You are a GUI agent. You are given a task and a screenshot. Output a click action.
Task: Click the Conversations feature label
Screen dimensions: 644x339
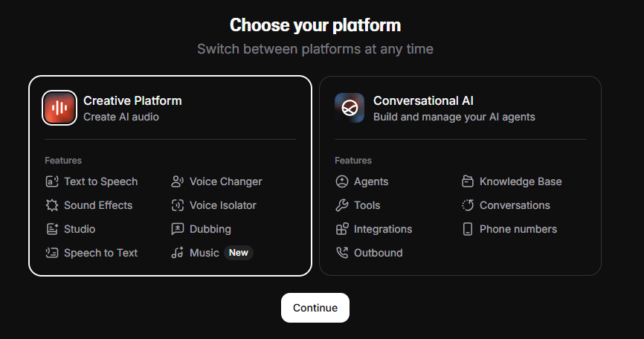(515, 205)
